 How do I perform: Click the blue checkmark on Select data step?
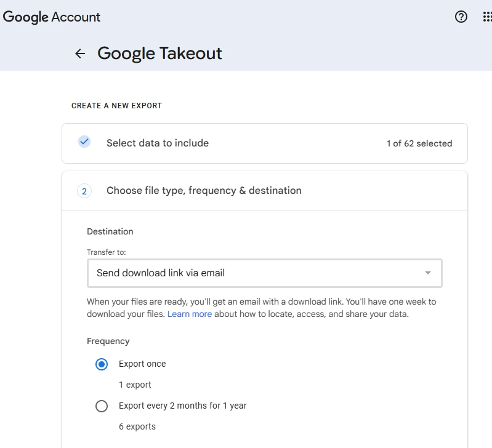(x=84, y=142)
